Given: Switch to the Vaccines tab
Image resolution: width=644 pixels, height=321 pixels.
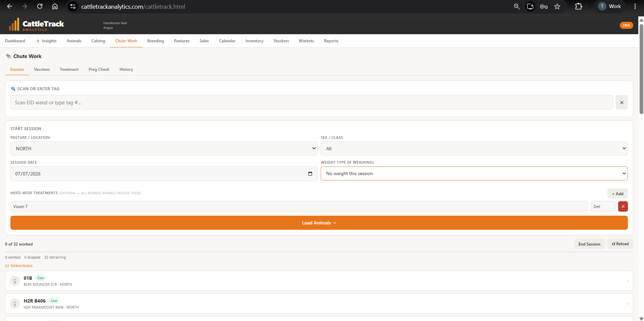Looking at the screenshot, I should click(42, 69).
